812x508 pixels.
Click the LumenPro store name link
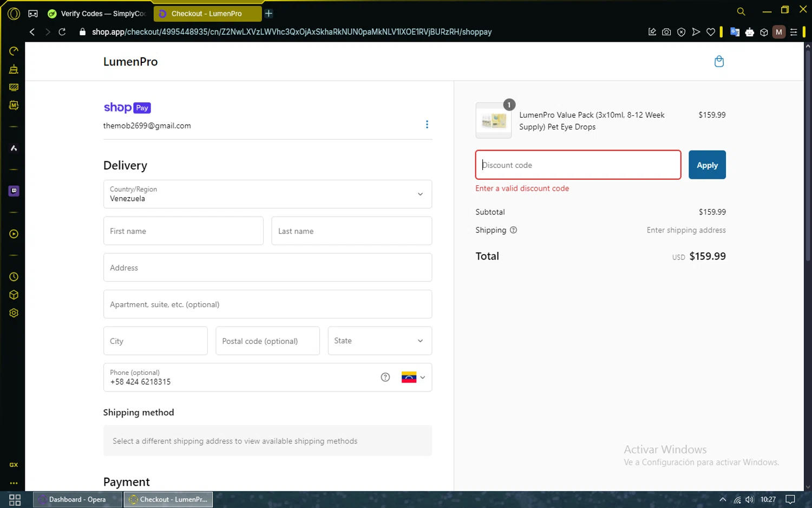[130, 62]
